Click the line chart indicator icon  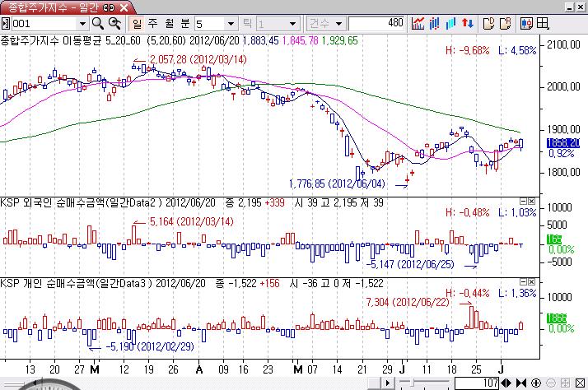click(419, 23)
